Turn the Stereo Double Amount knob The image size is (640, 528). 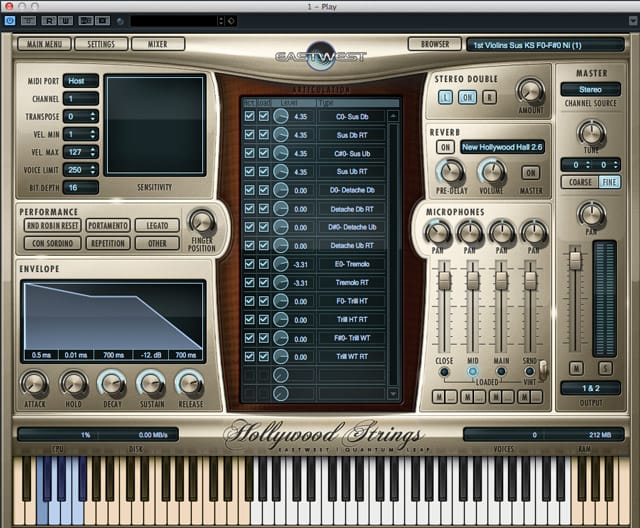point(530,91)
